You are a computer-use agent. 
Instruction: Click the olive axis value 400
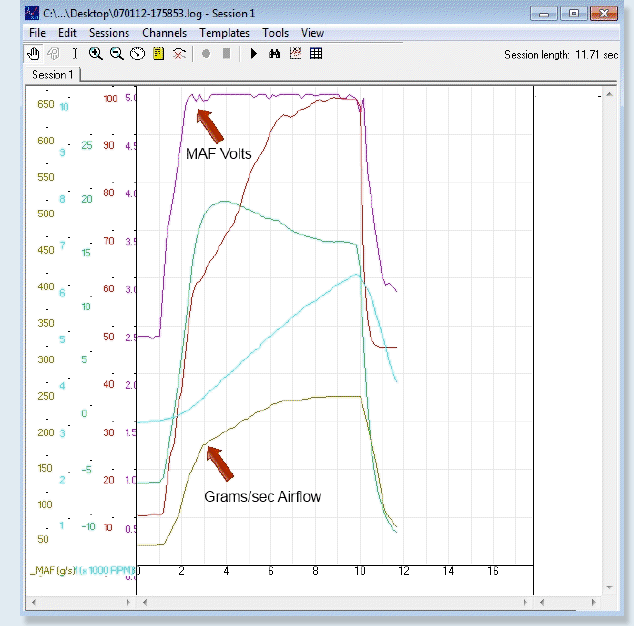pos(46,287)
